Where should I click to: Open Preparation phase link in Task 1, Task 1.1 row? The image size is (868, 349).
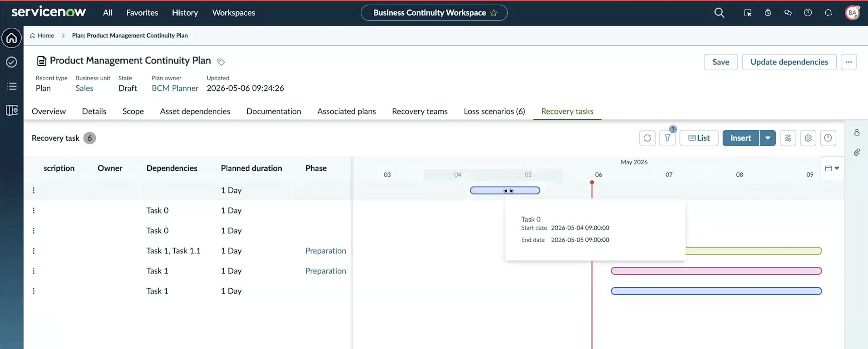pos(326,251)
